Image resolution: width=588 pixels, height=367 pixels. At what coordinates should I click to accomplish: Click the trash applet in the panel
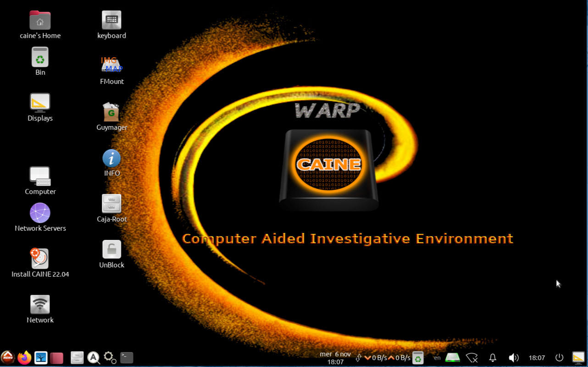click(418, 358)
